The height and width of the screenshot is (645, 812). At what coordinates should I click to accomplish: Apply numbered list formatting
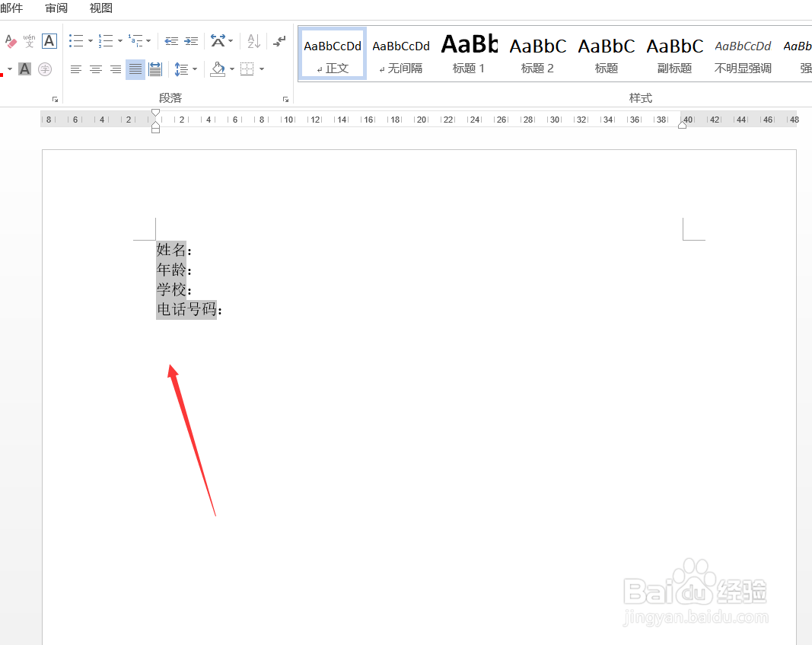click(106, 41)
